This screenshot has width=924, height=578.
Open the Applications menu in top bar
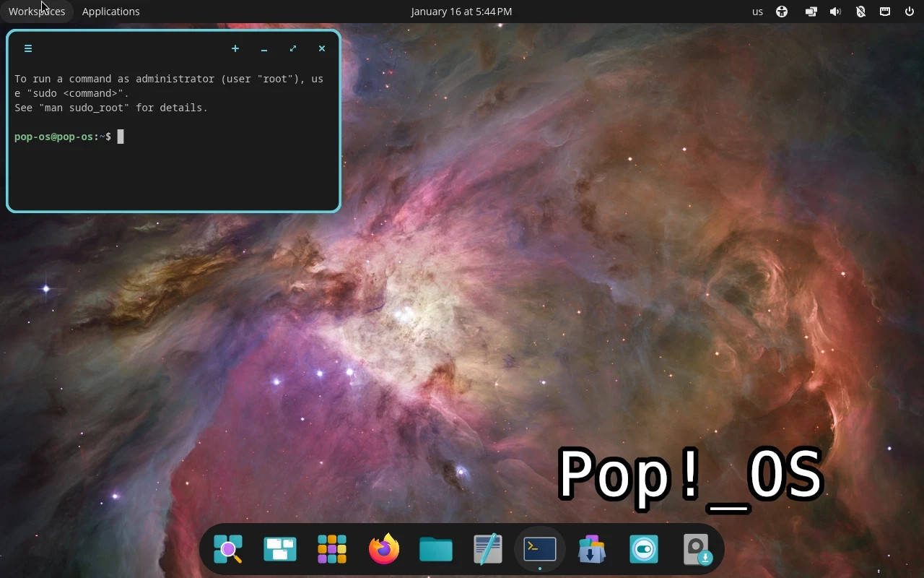[x=111, y=12]
